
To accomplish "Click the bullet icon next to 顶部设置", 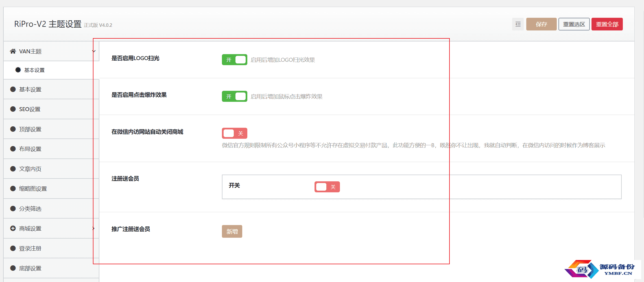I will tap(13, 129).
